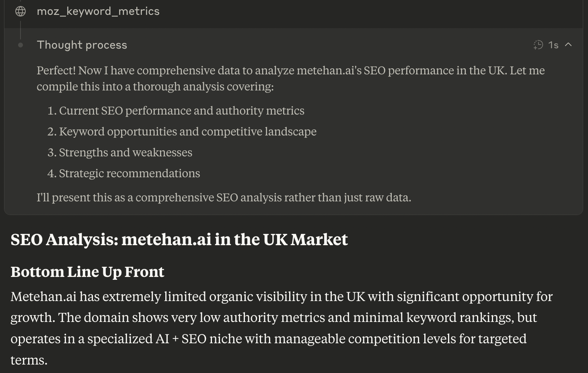This screenshot has width=588, height=373.
Task: Select the Bottom Line Up Front heading
Action: pos(87,272)
